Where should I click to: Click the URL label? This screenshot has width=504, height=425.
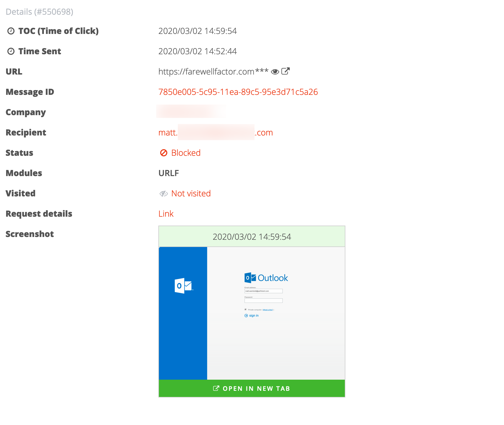tap(14, 71)
